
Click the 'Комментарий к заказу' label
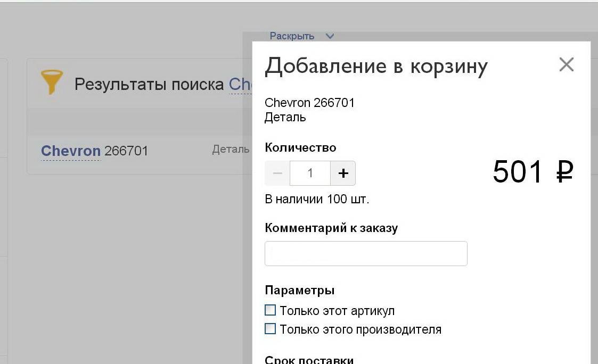331,228
